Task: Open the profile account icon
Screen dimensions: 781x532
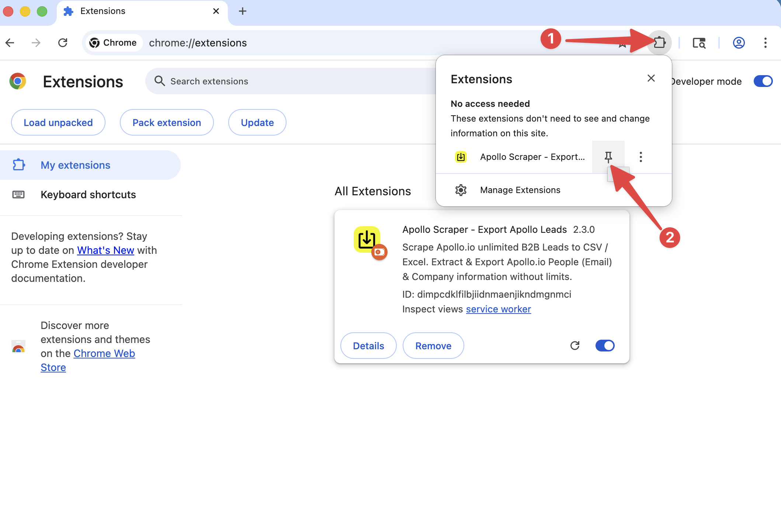Action: [x=739, y=43]
